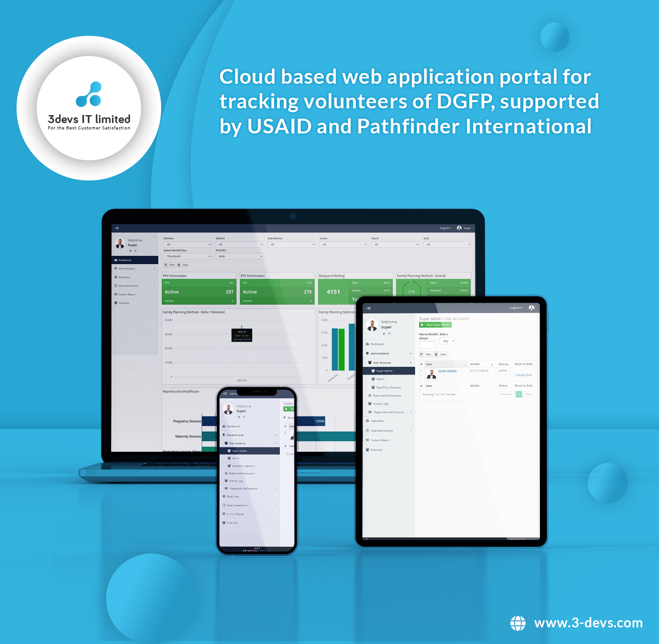The image size is (659, 644).
Task: Click Change Role link on tablet
Action: pos(523,375)
